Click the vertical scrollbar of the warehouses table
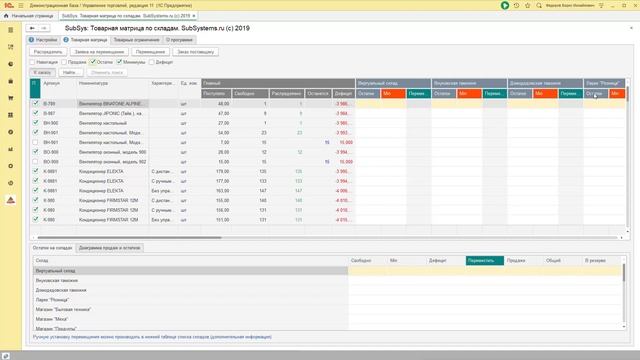Image resolution: width=640 pixels, height=360 pixels. pyautogui.click(x=624, y=273)
